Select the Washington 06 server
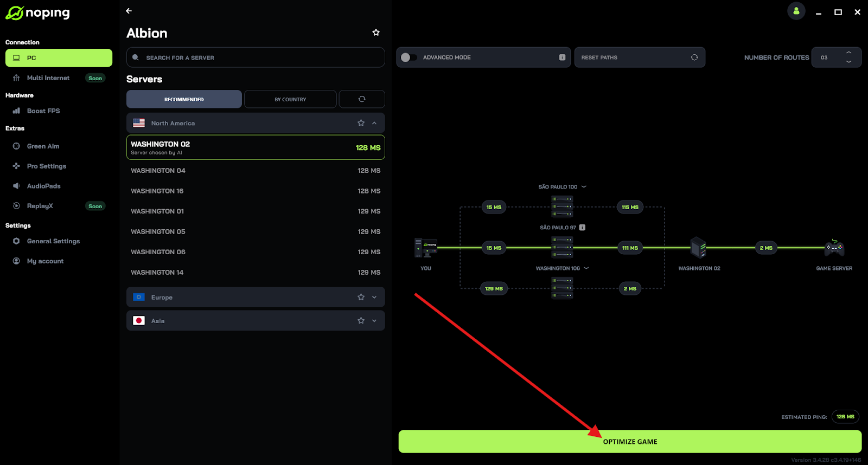868x465 pixels. (x=256, y=252)
